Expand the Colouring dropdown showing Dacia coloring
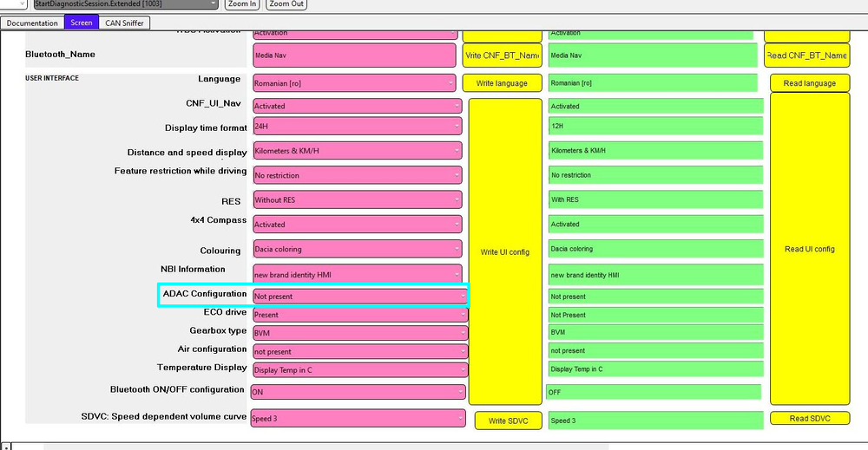Screen dimensions: 868x450 click(357, 249)
